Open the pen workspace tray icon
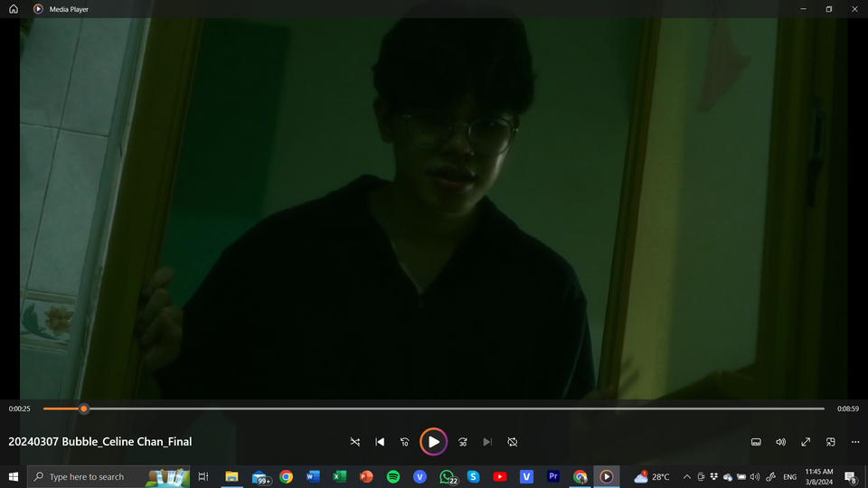 point(770,476)
